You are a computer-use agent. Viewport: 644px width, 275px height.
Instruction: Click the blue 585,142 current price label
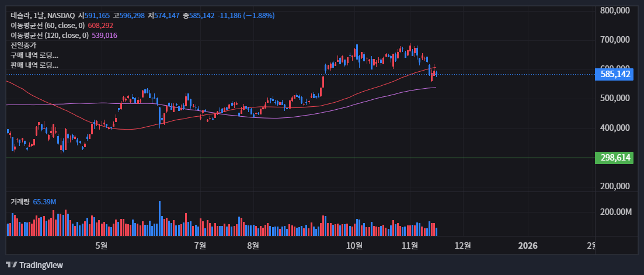(614, 74)
